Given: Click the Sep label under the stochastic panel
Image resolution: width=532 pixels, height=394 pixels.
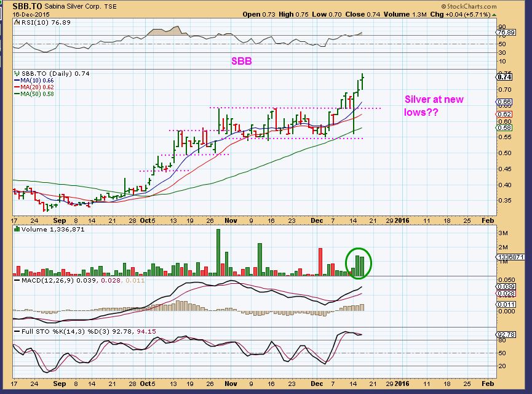Looking at the screenshot, I should 60,384.
